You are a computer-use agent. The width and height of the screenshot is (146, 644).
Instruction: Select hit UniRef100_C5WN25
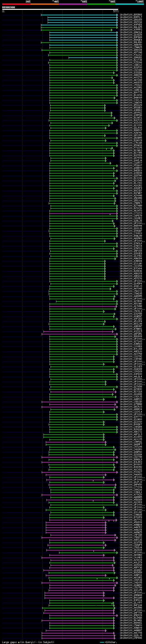(x=131, y=47)
